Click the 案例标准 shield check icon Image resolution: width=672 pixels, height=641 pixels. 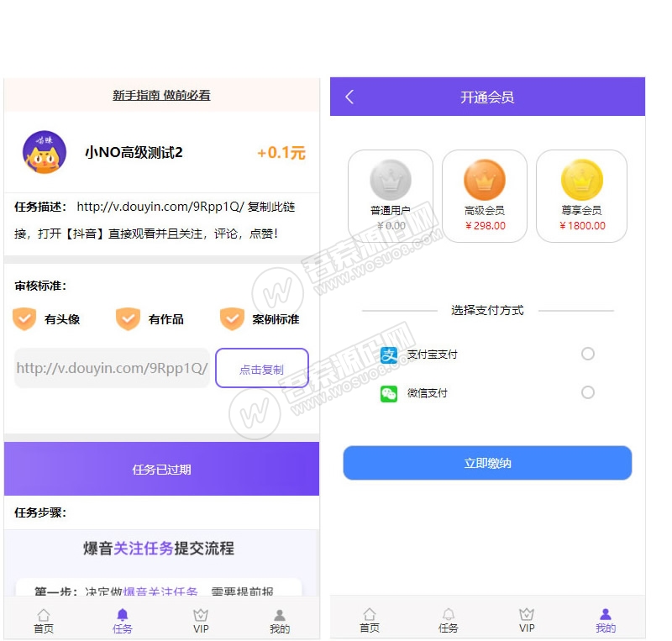(232, 319)
